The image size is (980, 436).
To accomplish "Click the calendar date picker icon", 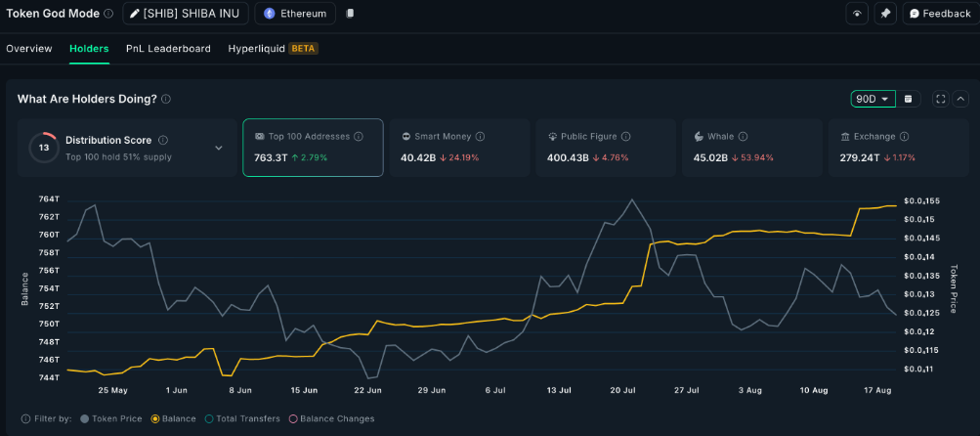I will 908,99.
